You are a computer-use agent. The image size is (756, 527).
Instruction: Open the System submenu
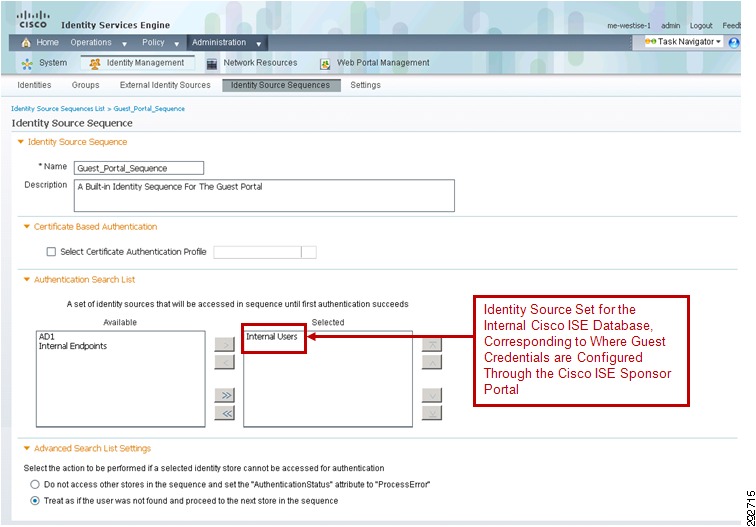click(x=53, y=63)
